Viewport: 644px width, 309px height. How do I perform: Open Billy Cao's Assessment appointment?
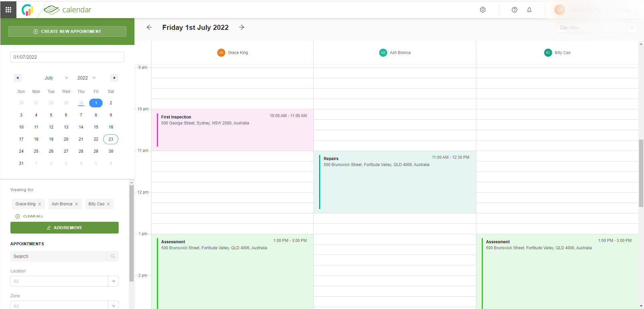pos(557,271)
